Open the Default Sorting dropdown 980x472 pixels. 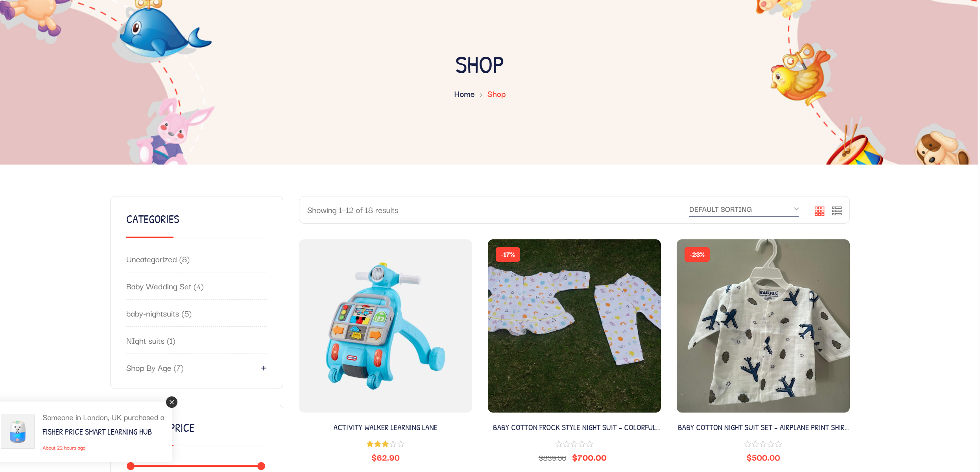744,210
